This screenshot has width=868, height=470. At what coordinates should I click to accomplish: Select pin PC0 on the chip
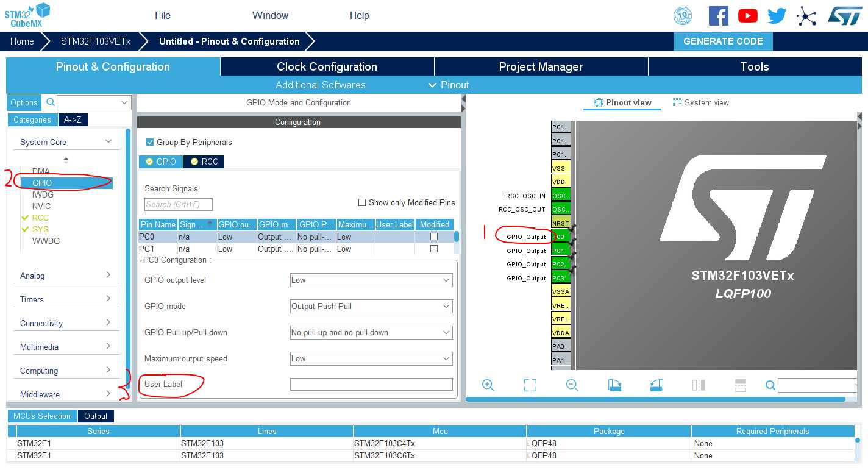561,237
